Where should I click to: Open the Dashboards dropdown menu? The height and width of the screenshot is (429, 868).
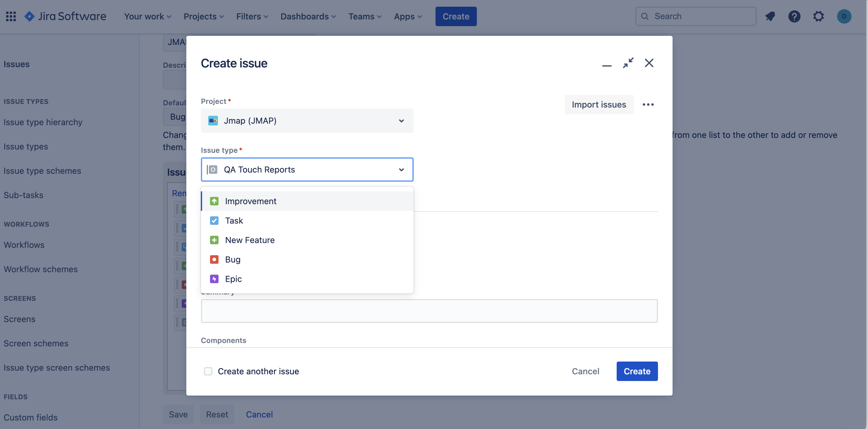pyautogui.click(x=308, y=16)
